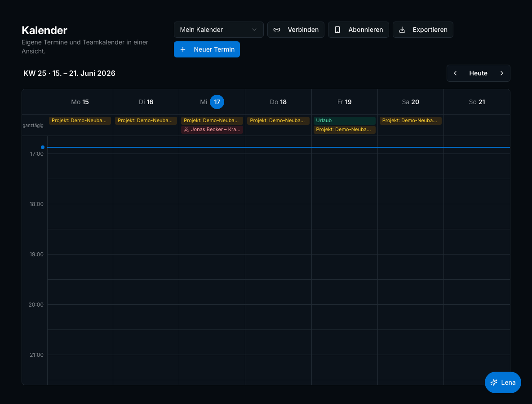Select Sunday 21 column header
This screenshot has height=404, width=532.
coord(477,102)
